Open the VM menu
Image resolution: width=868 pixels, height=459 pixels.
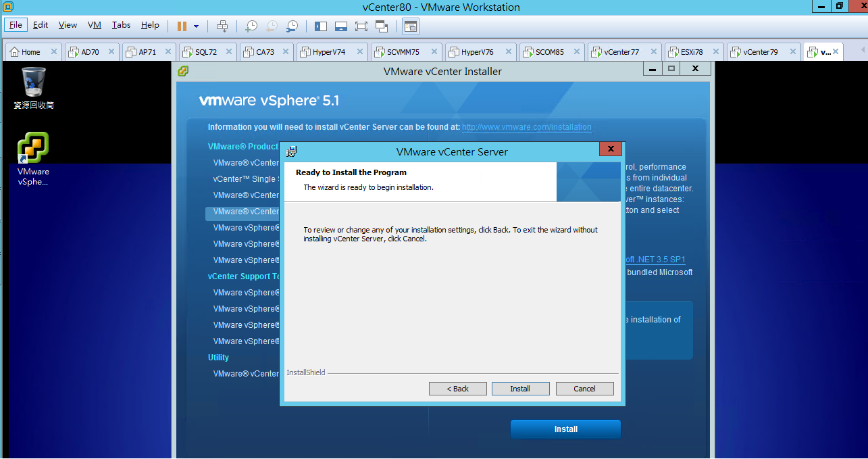[x=95, y=25]
